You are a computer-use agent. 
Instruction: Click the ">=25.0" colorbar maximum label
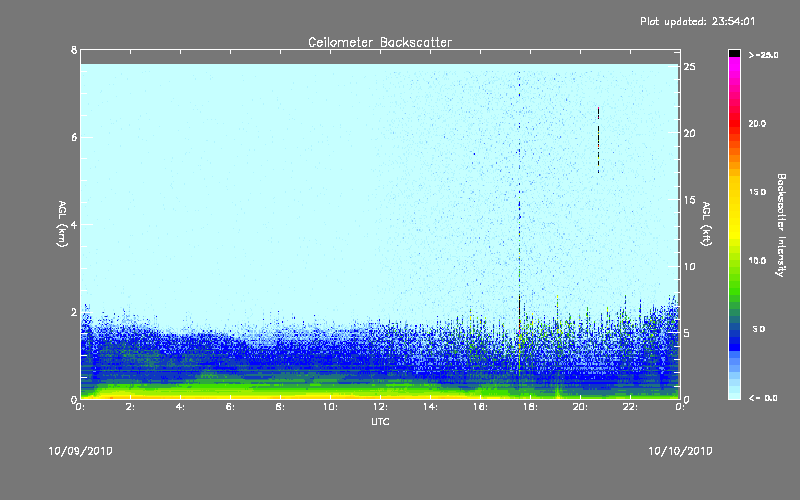pyautogui.click(x=763, y=55)
